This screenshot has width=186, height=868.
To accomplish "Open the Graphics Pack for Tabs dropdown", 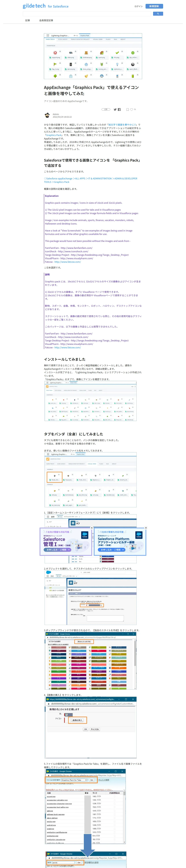I will pyautogui.click(x=74, y=780).
